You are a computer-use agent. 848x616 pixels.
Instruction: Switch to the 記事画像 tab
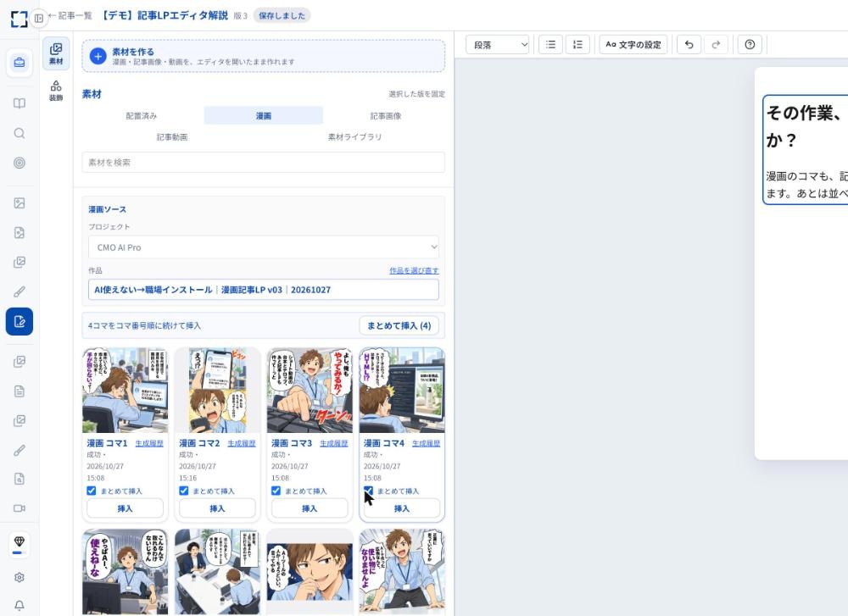[386, 115]
